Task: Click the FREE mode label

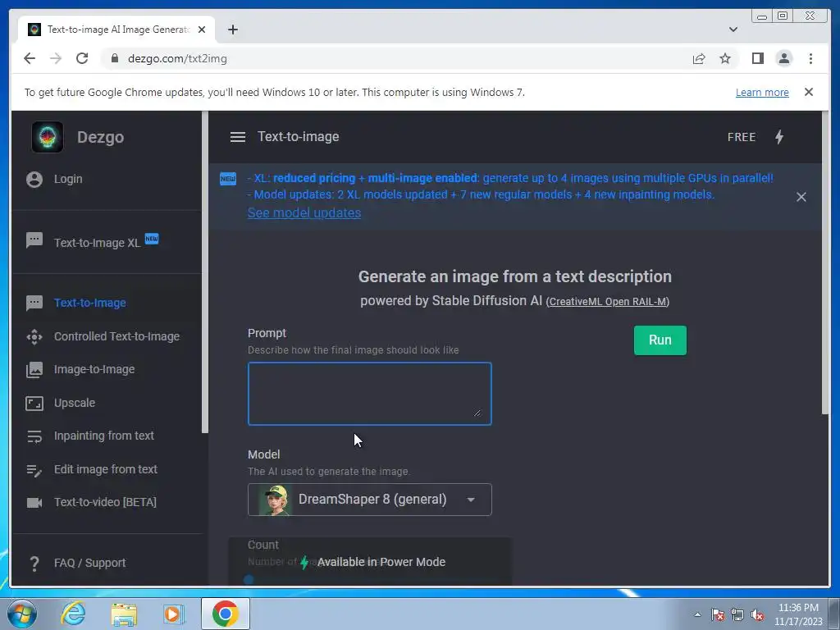Action: point(742,137)
